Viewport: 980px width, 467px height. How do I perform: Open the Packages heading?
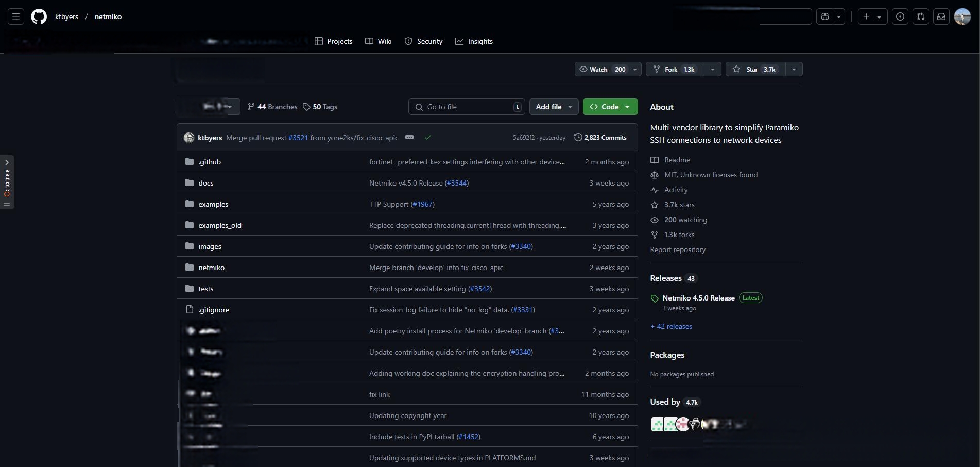point(667,355)
